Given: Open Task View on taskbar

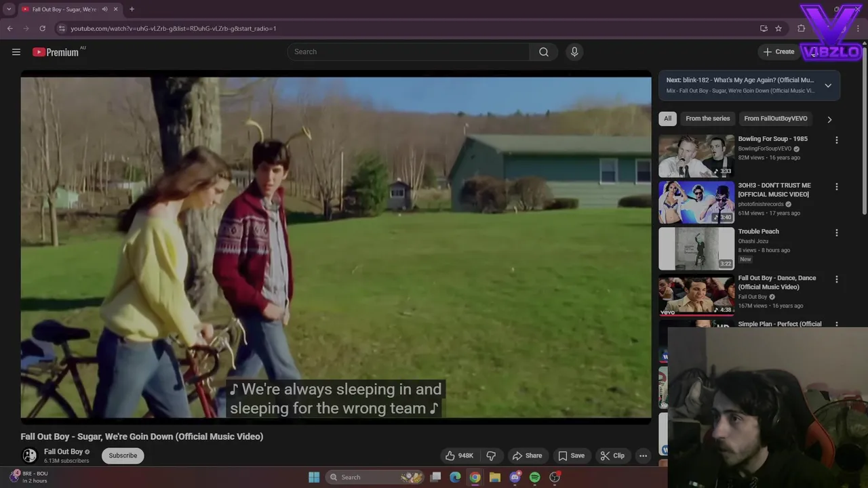Looking at the screenshot, I should [x=436, y=477].
